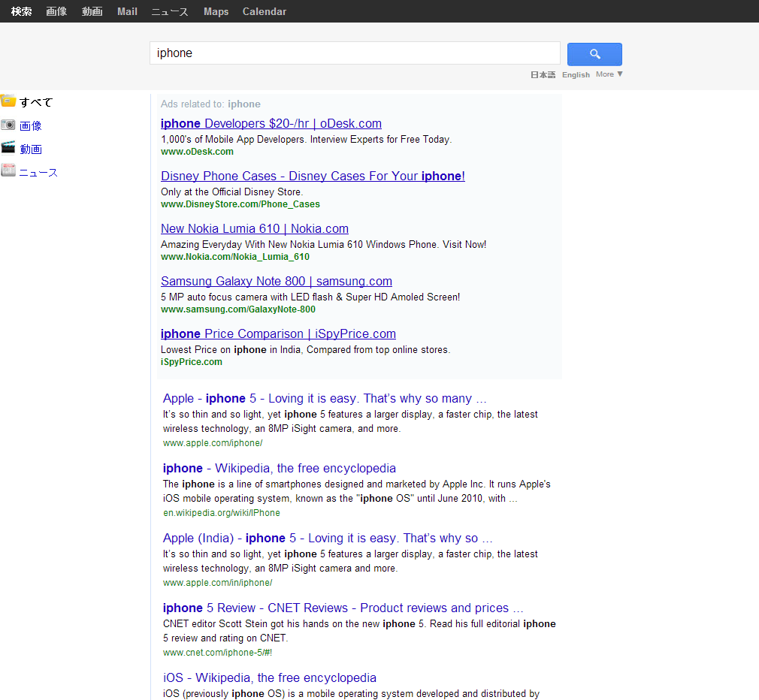The height and width of the screenshot is (700, 759).
Task: Click '5 MP auto focus camera' description
Action: click(x=310, y=297)
